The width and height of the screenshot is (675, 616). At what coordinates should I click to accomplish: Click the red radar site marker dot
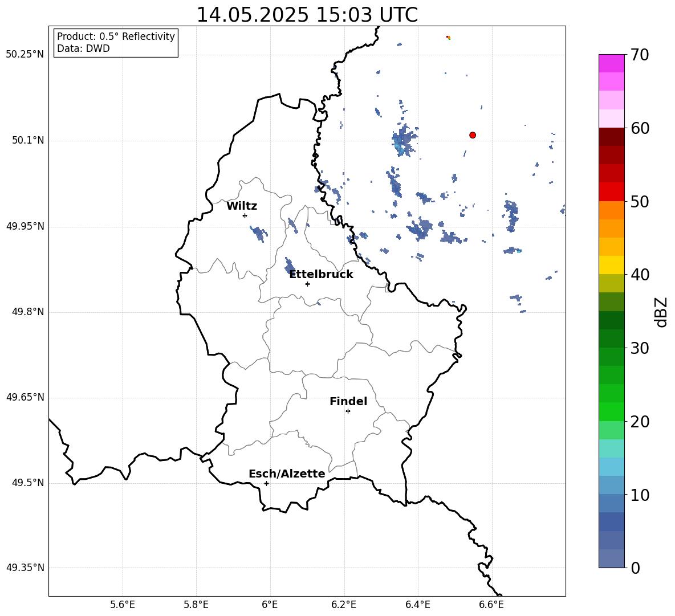click(472, 135)
